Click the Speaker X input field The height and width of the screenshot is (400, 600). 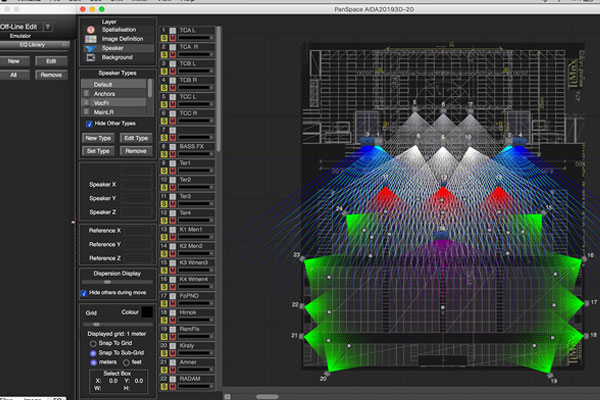tap(138, 183)
